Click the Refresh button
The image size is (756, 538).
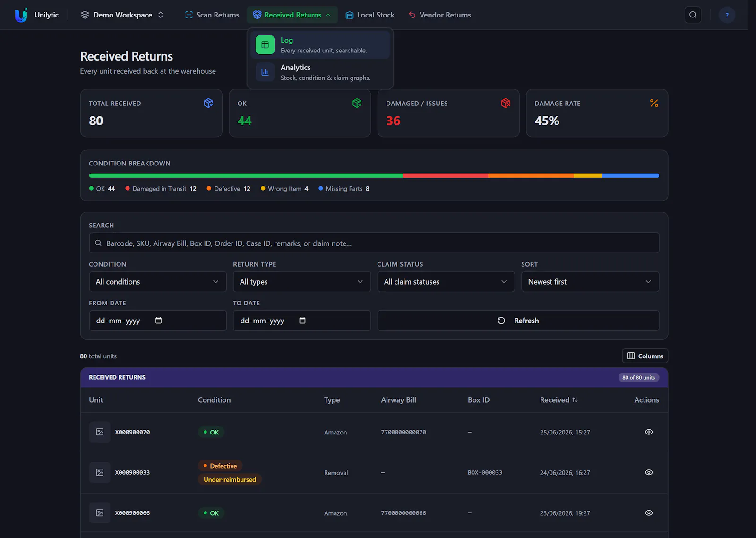click(518, 321)
